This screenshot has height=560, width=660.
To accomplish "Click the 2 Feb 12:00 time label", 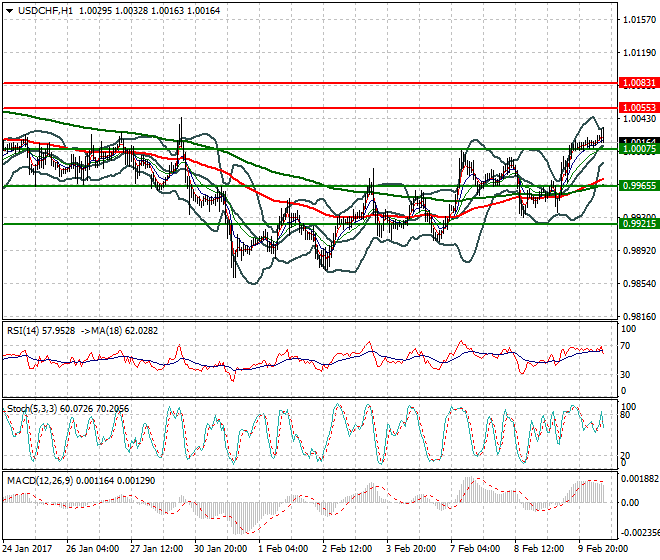I will [x=347, y=549].
